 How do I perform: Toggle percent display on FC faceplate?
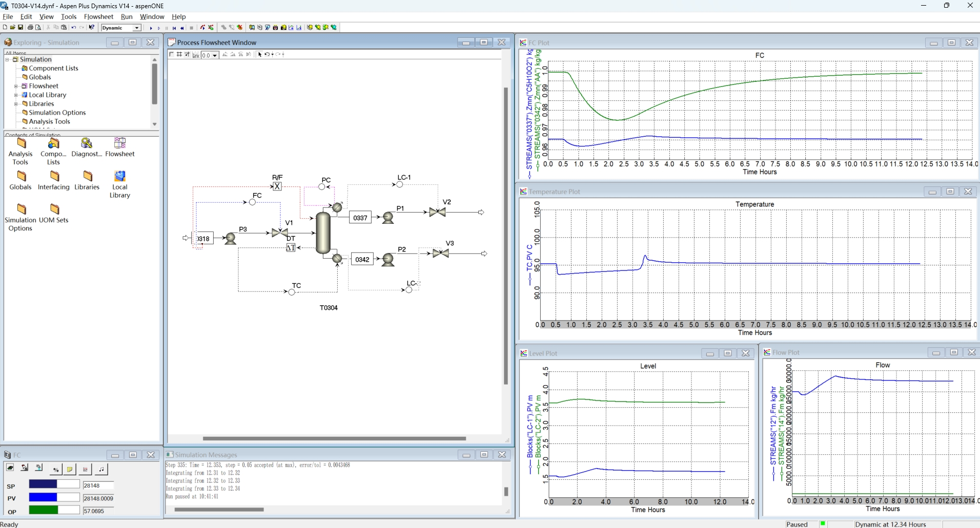[56, 469]
